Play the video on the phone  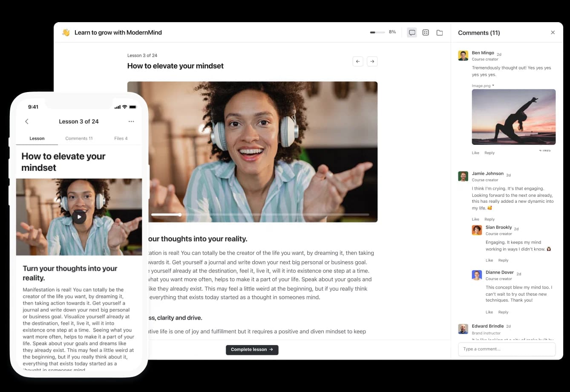point(79,216)
